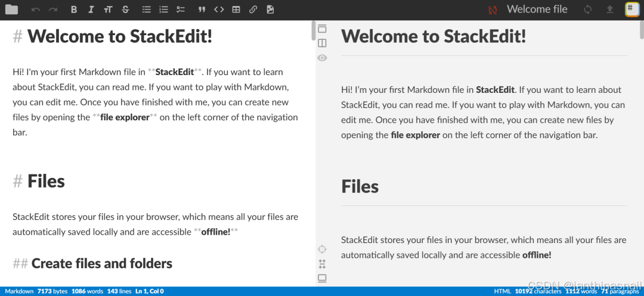This screenshot has width=644, height=296.
Task: Insert a heading using the toolbar
Action: point(108,10)
